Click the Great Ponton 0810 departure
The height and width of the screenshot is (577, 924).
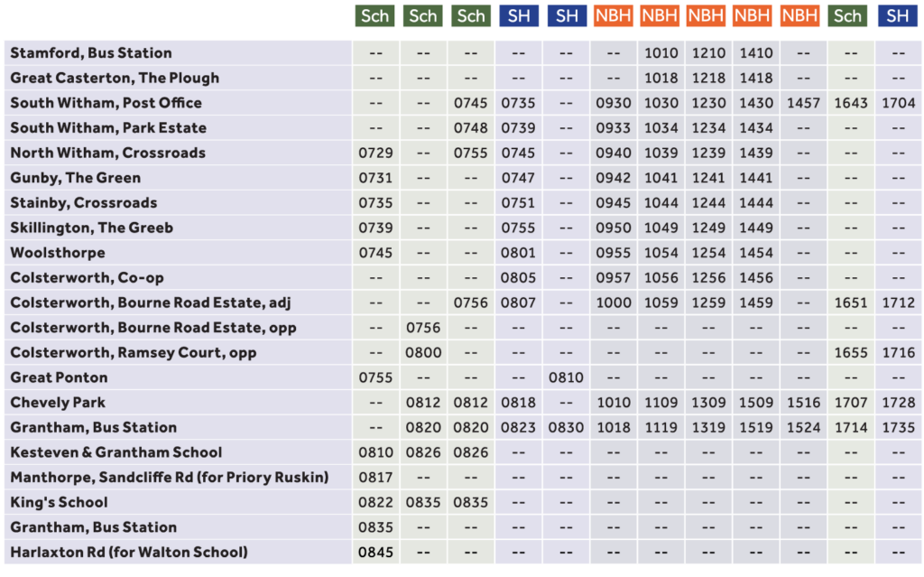[x=566, y=377]
